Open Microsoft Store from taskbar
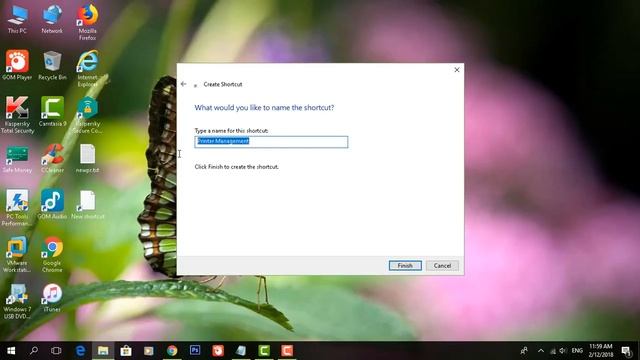640x360 pixels. point(126,351)
